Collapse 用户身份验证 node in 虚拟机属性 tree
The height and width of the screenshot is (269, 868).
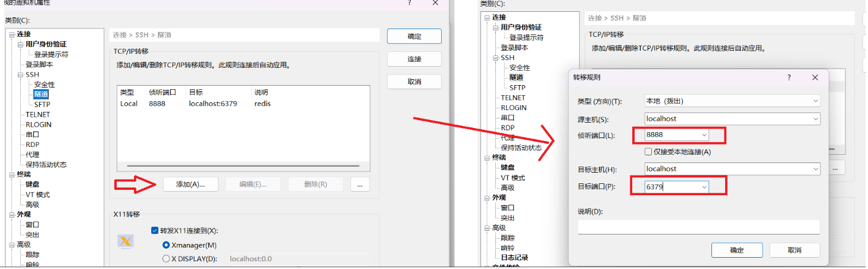20,44
